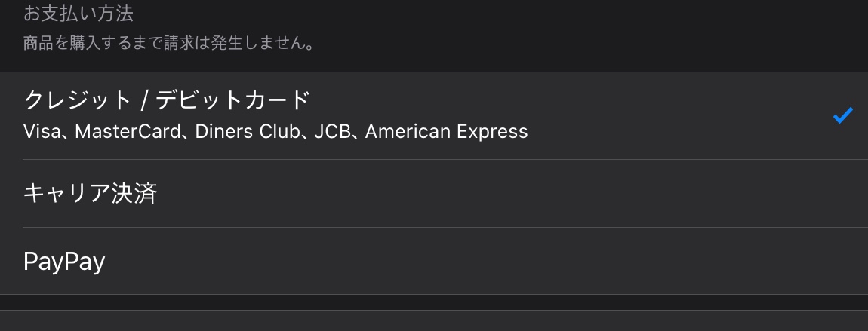Screen dimensions: 868x331
Task: Tap the dark gap below the PayPay row
Action: pyautogui.click(x=434, y=302)
